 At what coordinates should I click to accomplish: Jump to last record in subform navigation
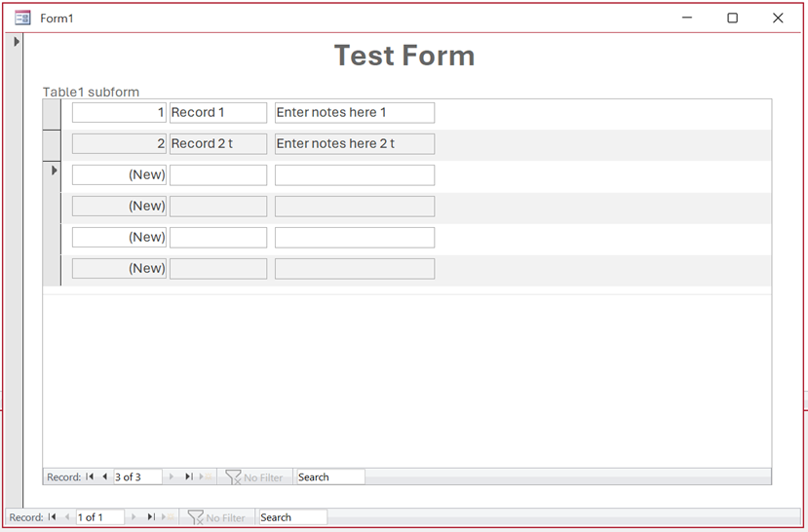coord(189,476)
